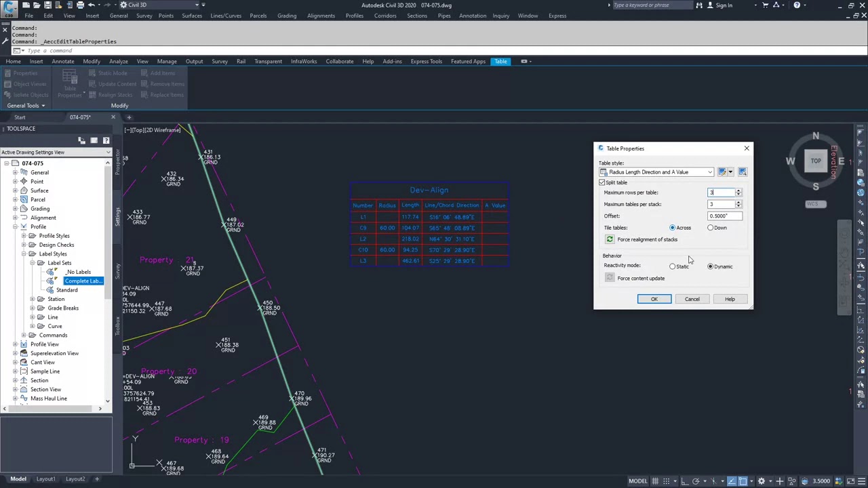
Task: Click the middle Toolspace panel toolbar icon
Action: pyautogui.click(x=94, y=140)
